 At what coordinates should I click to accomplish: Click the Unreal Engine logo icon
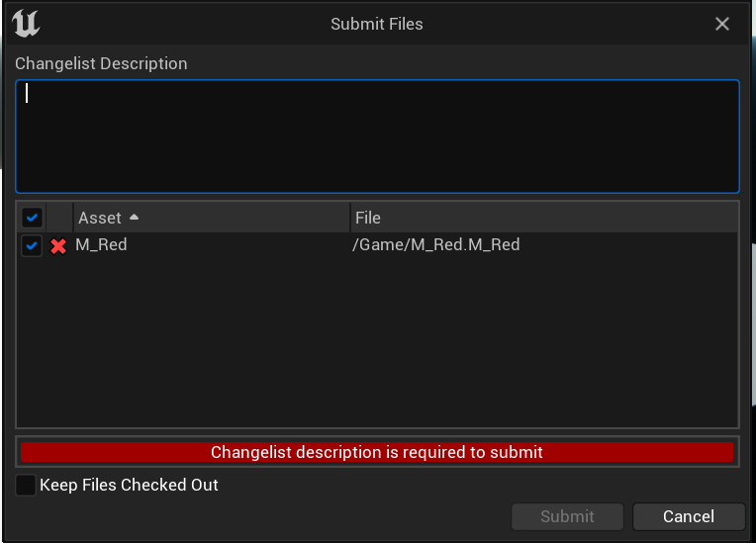(27, 23)
